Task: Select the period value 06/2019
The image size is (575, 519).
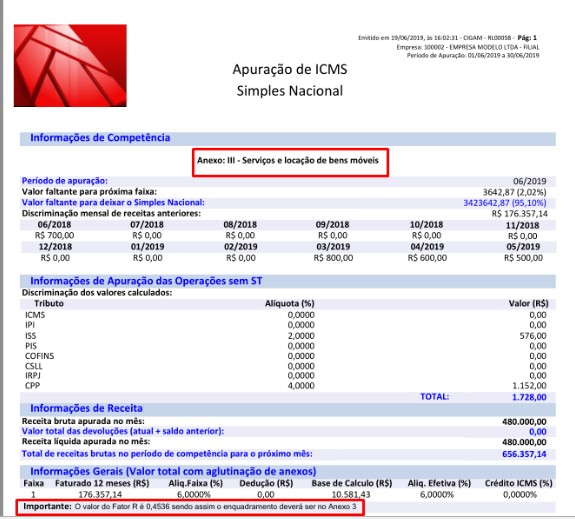Action: click(530, 181)
